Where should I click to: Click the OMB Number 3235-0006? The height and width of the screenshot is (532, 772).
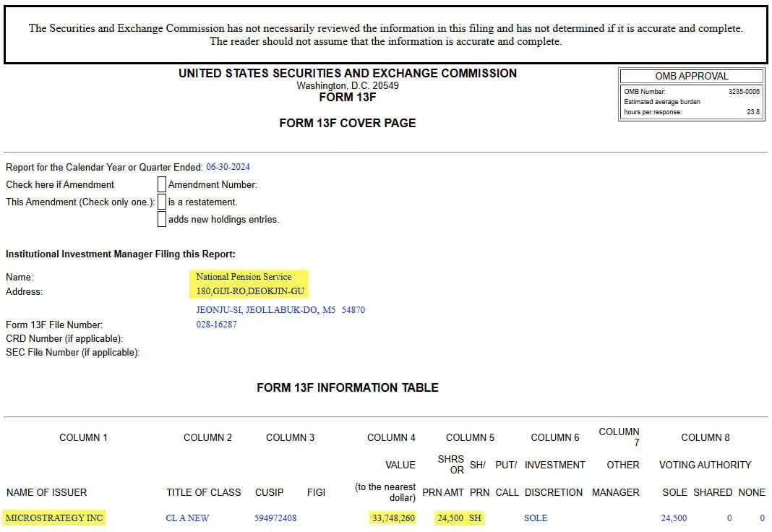(744, 92)
